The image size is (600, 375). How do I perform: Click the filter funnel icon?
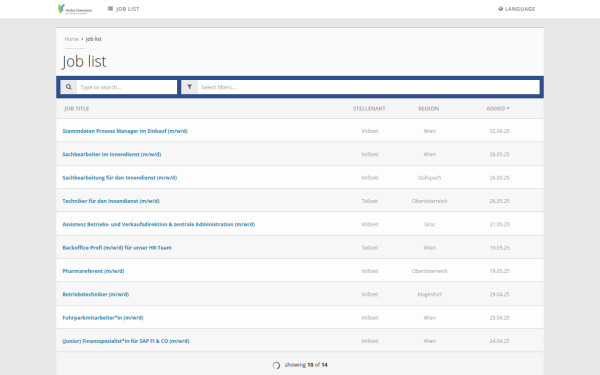point(189,87)
